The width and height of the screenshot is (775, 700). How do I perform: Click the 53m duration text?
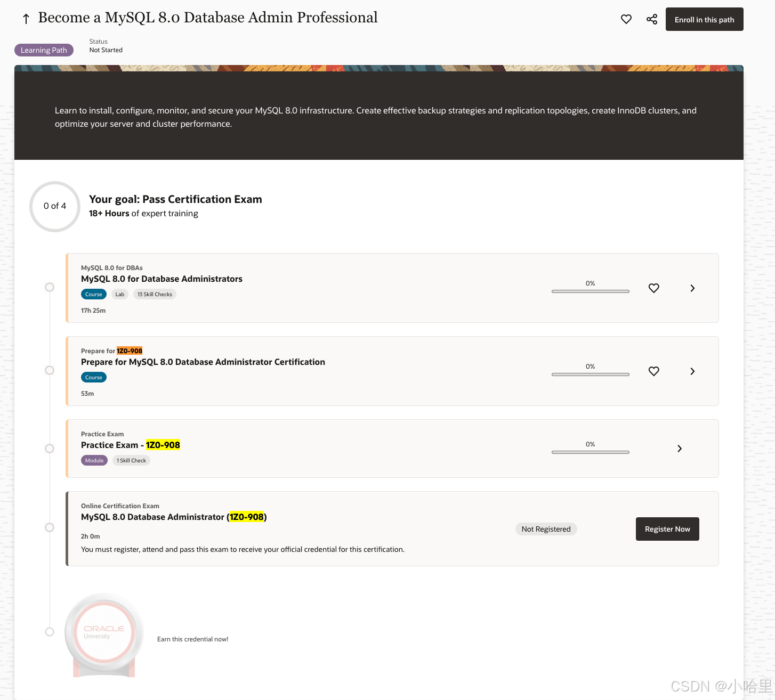point(87,394)
